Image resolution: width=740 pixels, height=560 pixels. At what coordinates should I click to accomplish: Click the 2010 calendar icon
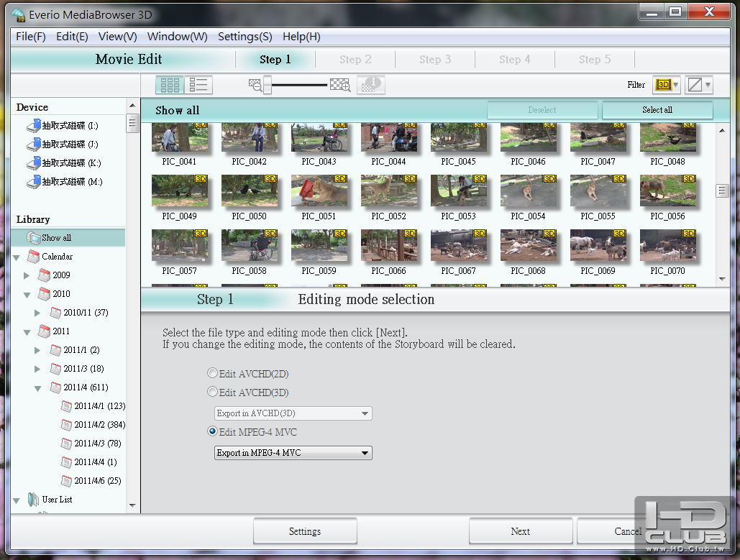[45, 294]
